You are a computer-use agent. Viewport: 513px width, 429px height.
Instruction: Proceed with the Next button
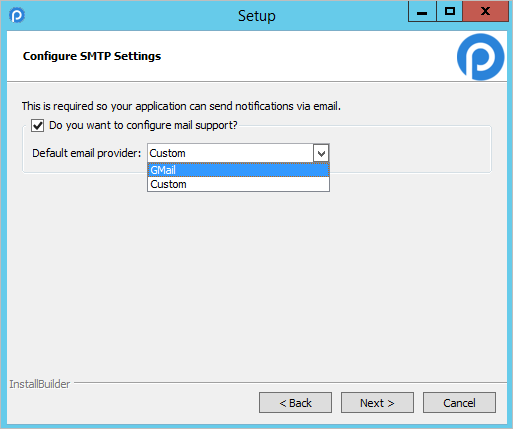point(377,403)
